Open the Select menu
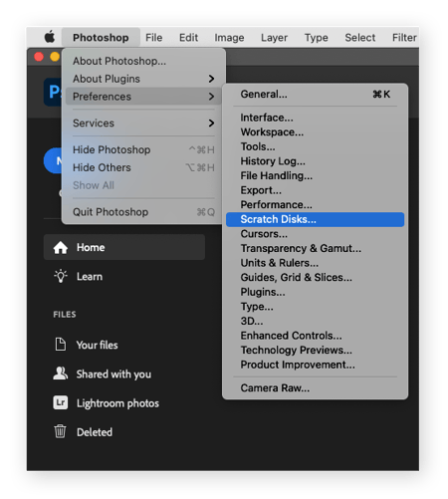The width and height of the screenshot is (448, 499). (360, 38)
